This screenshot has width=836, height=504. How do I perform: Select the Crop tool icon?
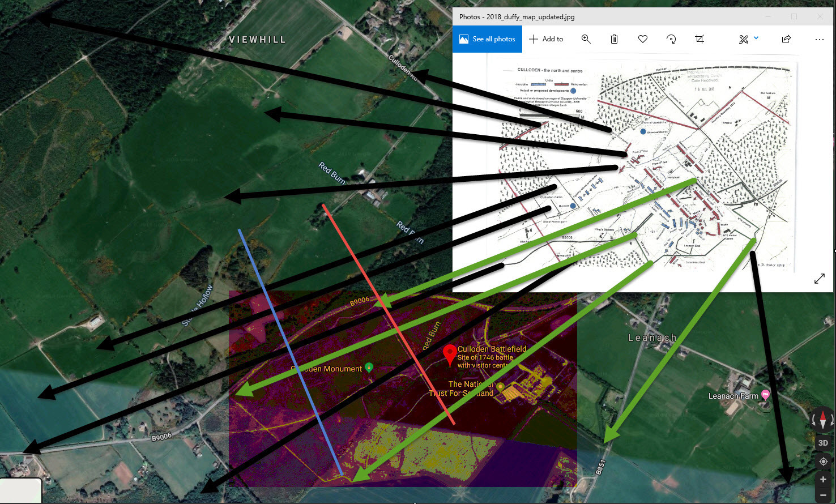pos(699,39)
